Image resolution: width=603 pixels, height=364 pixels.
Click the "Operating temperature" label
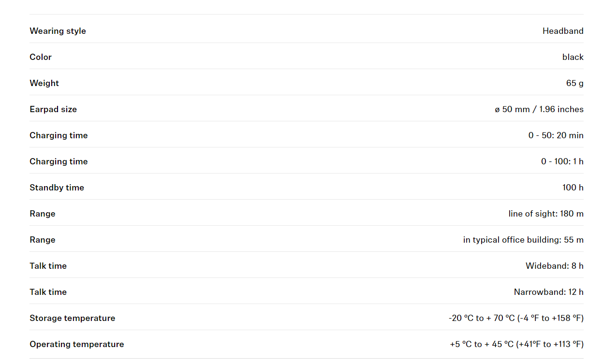click(x=76, y=344)
